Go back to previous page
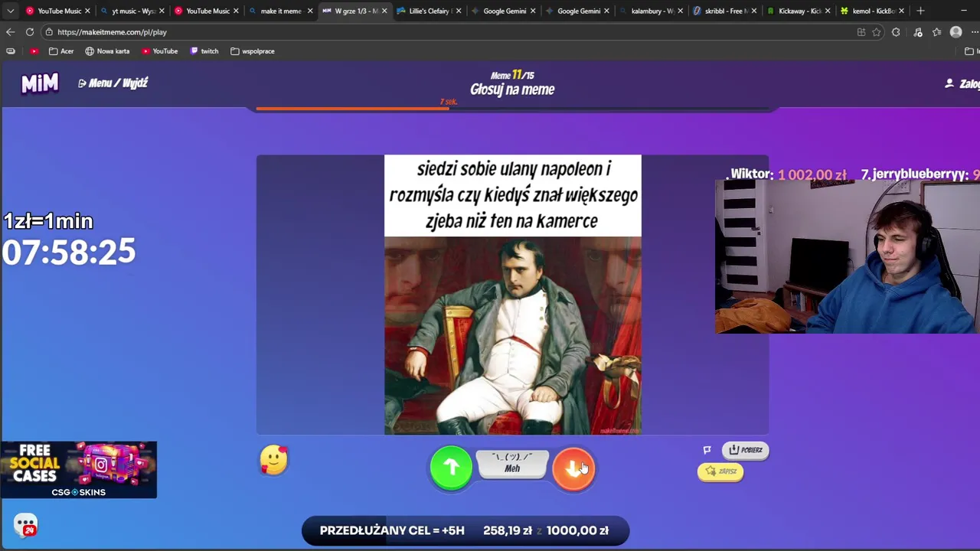 (10, 32)
